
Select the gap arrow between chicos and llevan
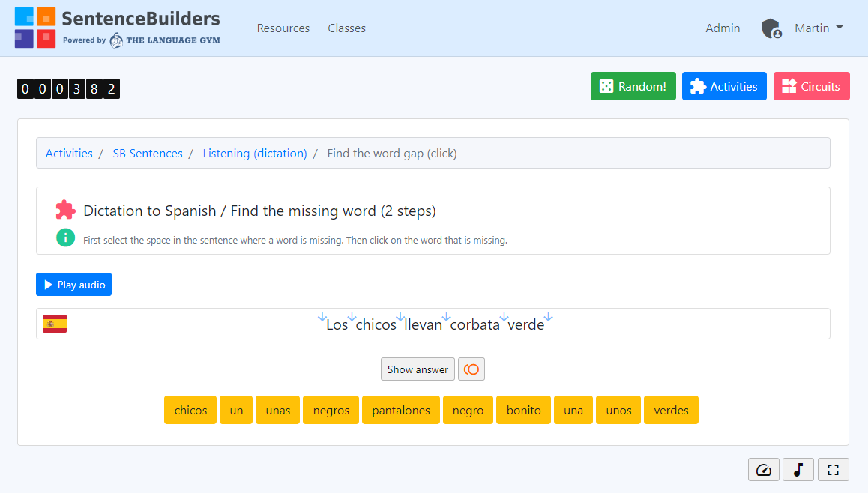pyautogui.click(x=400, y=317)
